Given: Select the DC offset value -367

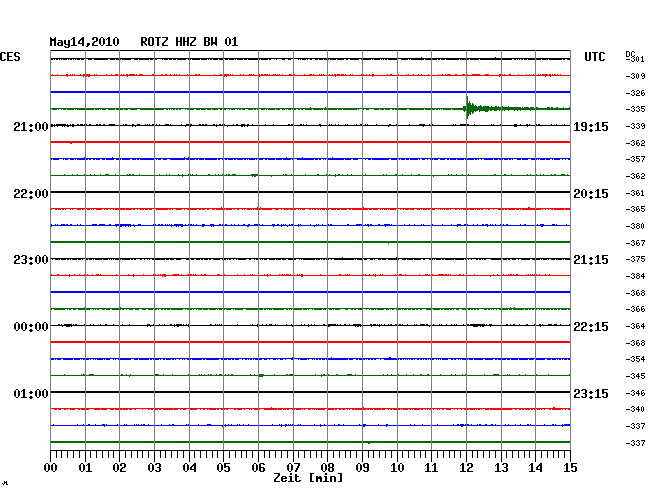Looking at the screenshot, I should coord(635,243).
